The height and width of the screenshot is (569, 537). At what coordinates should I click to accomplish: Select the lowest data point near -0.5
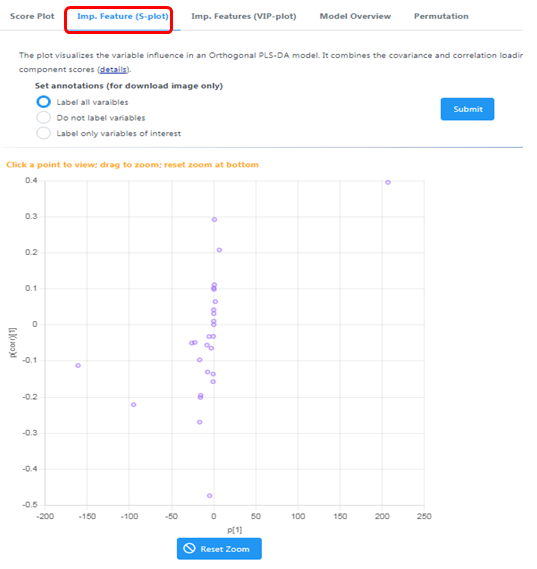[x=209, y=496]
